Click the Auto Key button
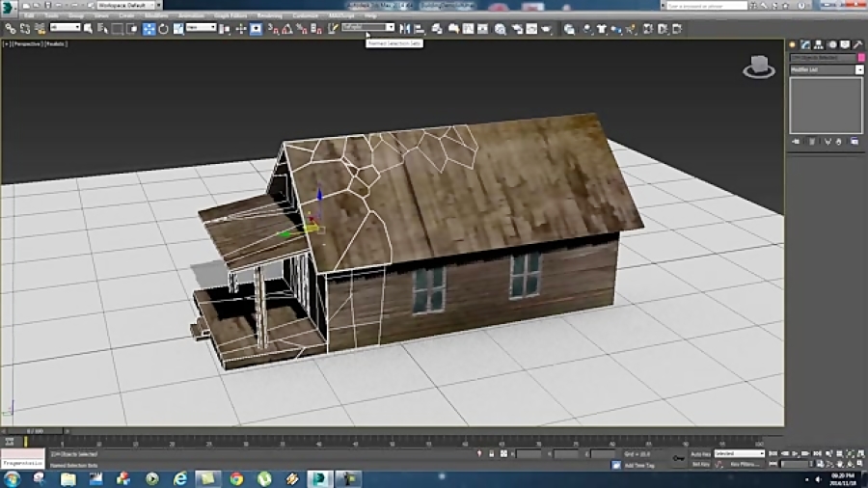The image size is (868, 488). click(701, 453)
